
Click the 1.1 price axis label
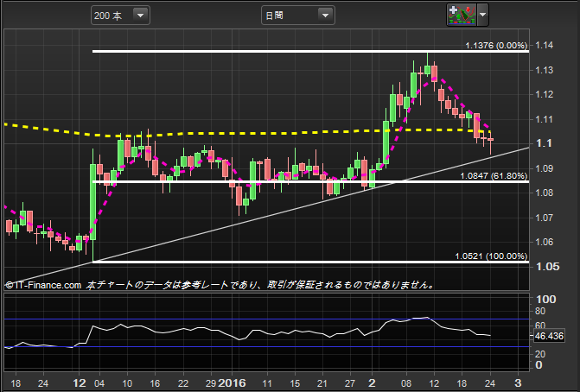544,143
